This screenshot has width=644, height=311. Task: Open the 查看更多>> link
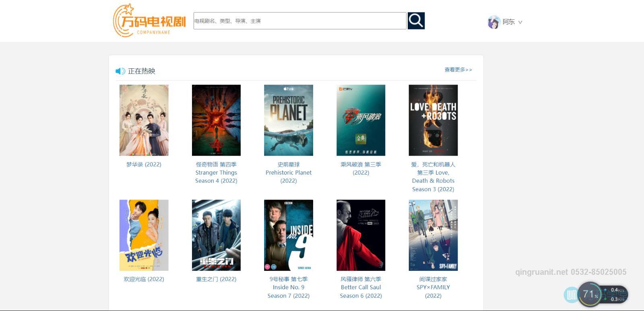click(458, 70)
